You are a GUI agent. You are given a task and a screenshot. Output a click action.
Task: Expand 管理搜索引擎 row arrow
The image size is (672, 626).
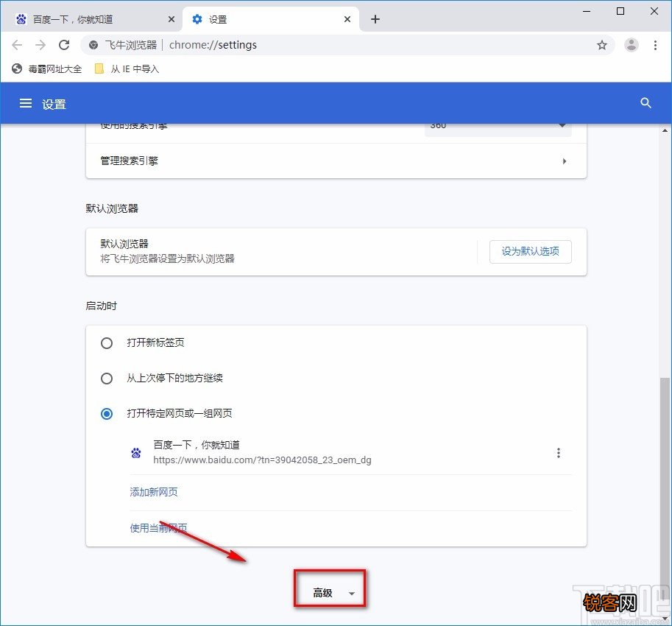[565, 161]
